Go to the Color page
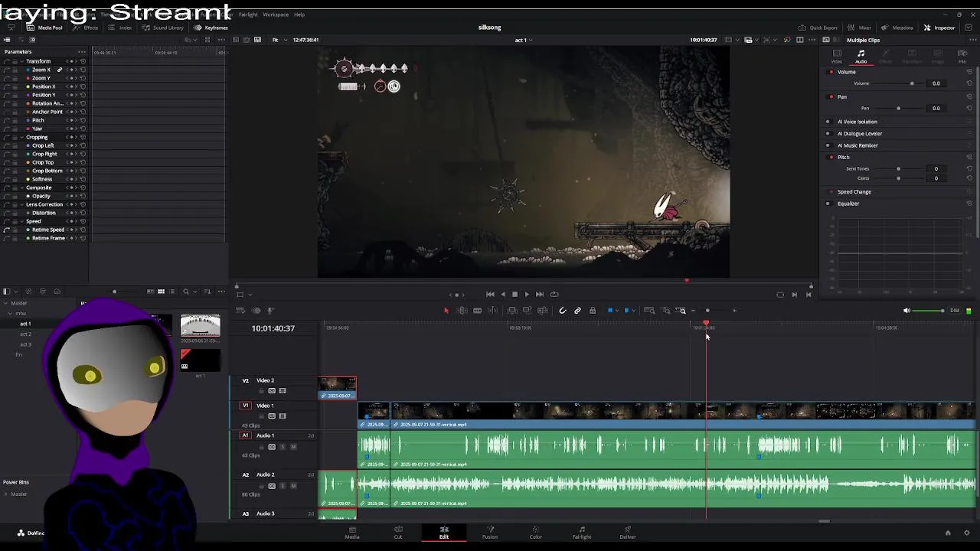The height and width of the screenshot is (551, 980). tap(536, 533)
